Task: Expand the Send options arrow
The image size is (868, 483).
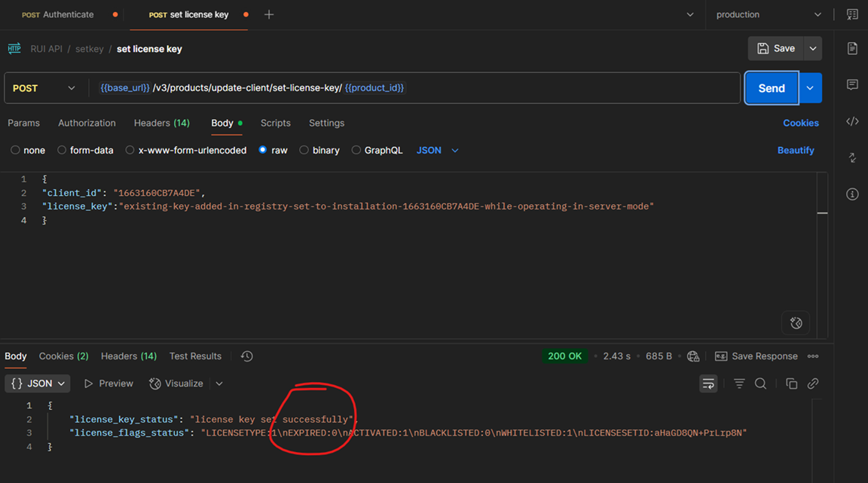Action: point(811,88)
